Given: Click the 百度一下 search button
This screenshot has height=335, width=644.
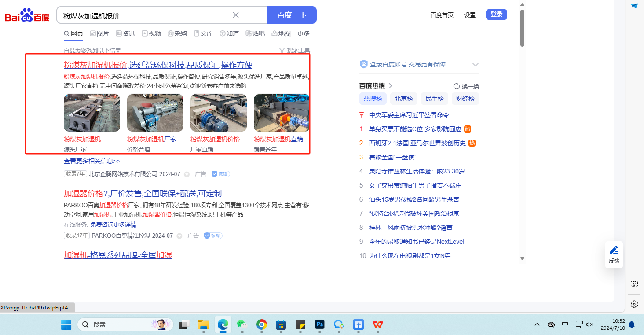Looking at the screenshot, I should pos(292,15).
